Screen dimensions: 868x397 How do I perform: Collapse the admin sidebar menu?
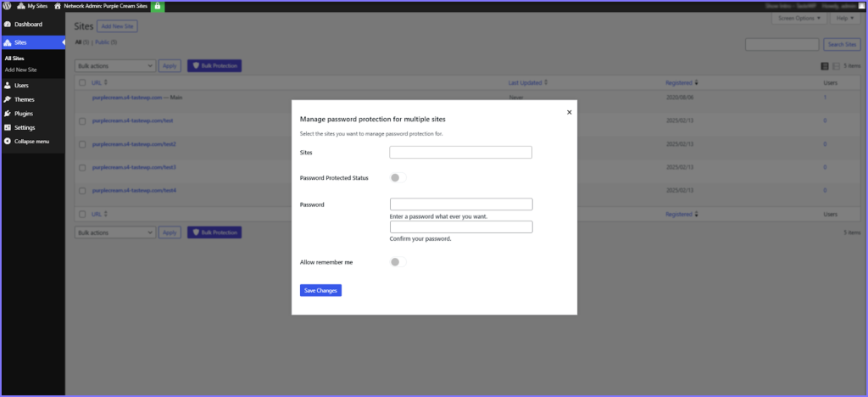pyautogui.click(x=31, y=141)
